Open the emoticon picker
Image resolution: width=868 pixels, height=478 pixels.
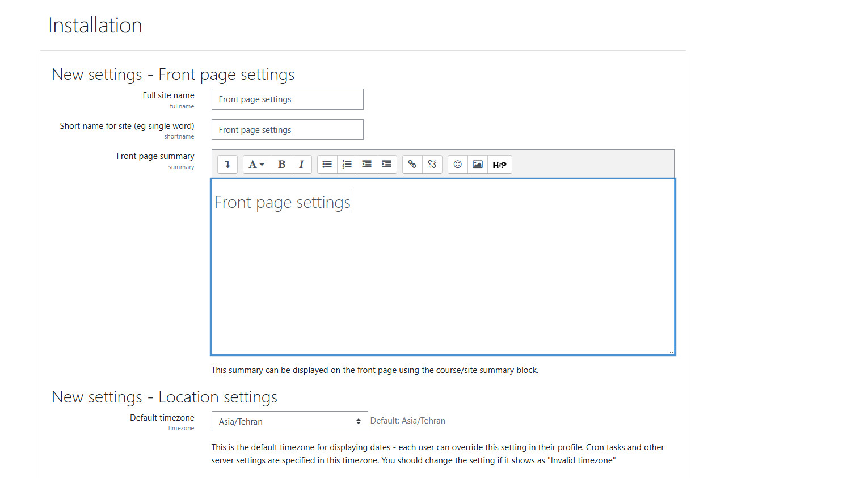pyautogui.click(x=457, y=164)
